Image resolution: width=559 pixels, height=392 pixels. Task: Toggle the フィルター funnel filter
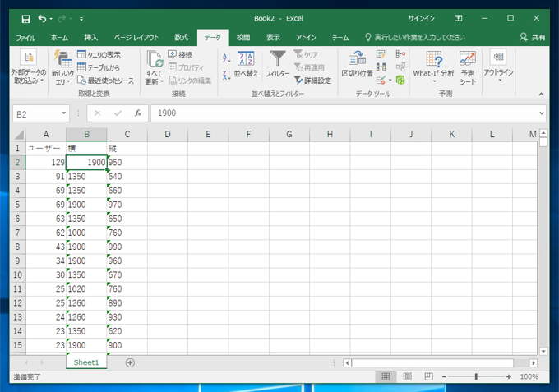pyautogui.click(x=278, y=64)
